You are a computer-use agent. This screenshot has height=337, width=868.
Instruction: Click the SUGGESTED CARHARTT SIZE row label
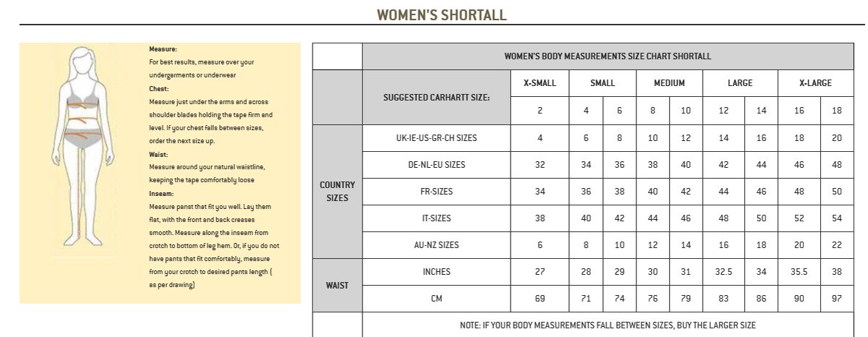[x=436, y=97]
